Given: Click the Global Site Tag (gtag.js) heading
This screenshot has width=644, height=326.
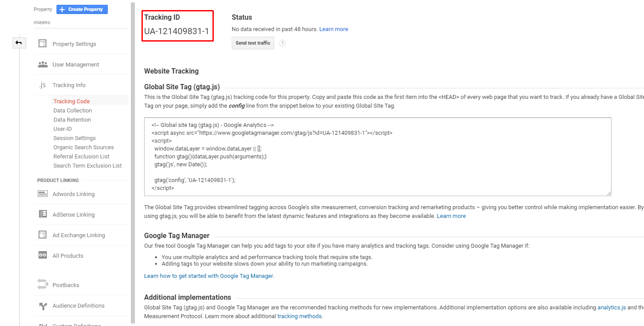Looking at the screenshot, I should [x=182, y=87].
